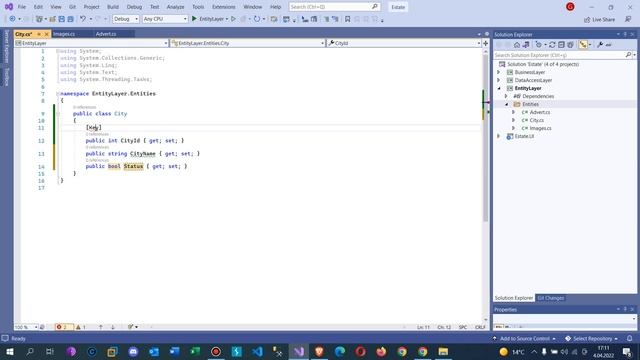The image size is (640, 360).
Task: Click the Windows Start button
Action: click(x=9, y=351)
